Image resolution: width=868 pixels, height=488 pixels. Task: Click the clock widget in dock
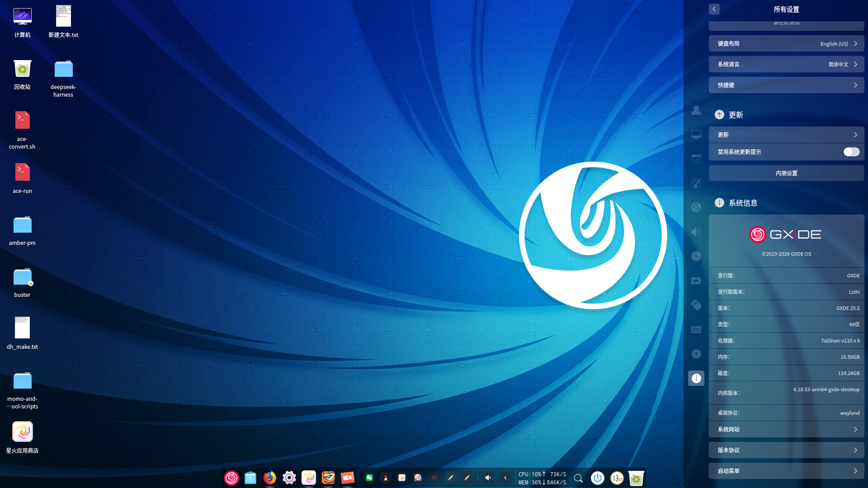click(x=617, y=478)
